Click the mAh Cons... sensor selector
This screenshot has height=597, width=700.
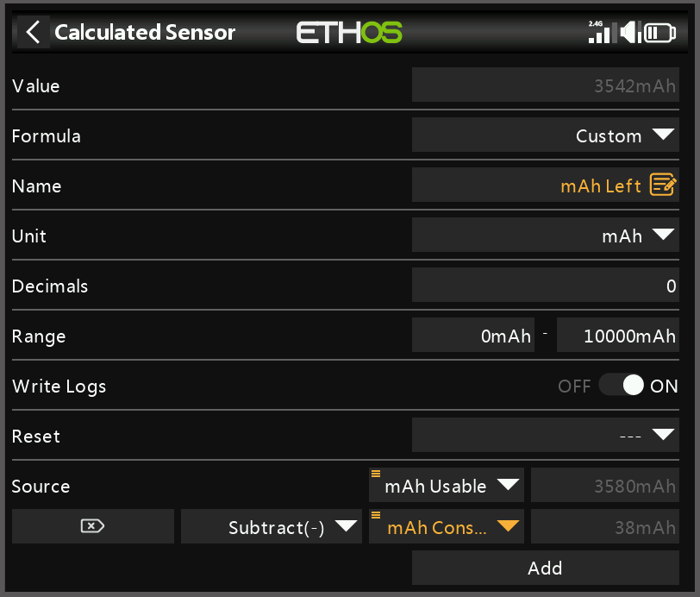click(446, 525)
